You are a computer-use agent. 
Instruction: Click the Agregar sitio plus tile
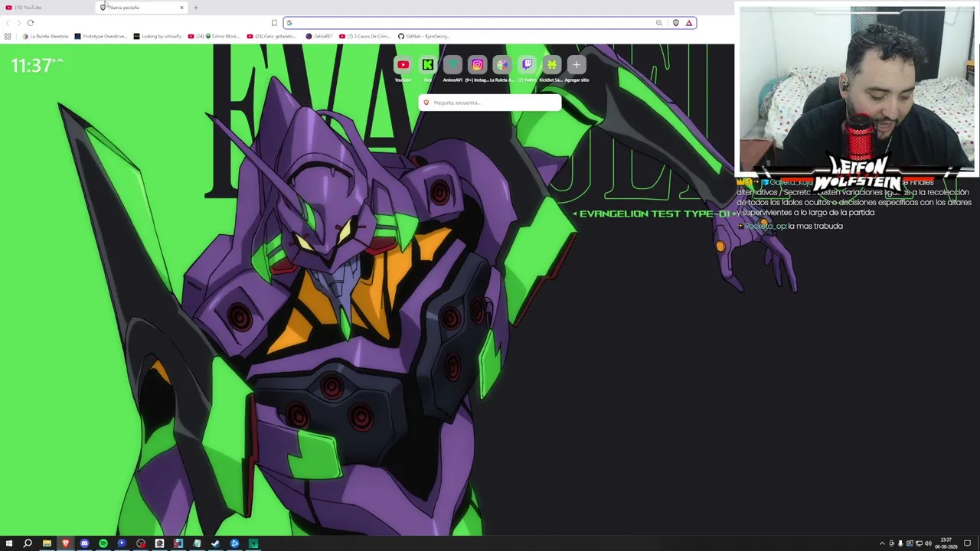(x=577, y=65)
